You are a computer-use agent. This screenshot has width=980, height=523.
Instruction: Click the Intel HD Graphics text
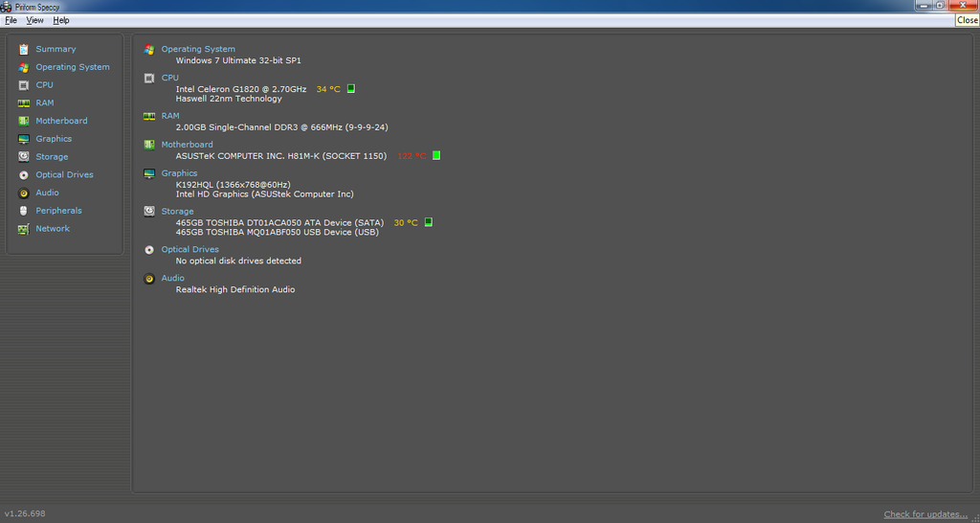264,193
